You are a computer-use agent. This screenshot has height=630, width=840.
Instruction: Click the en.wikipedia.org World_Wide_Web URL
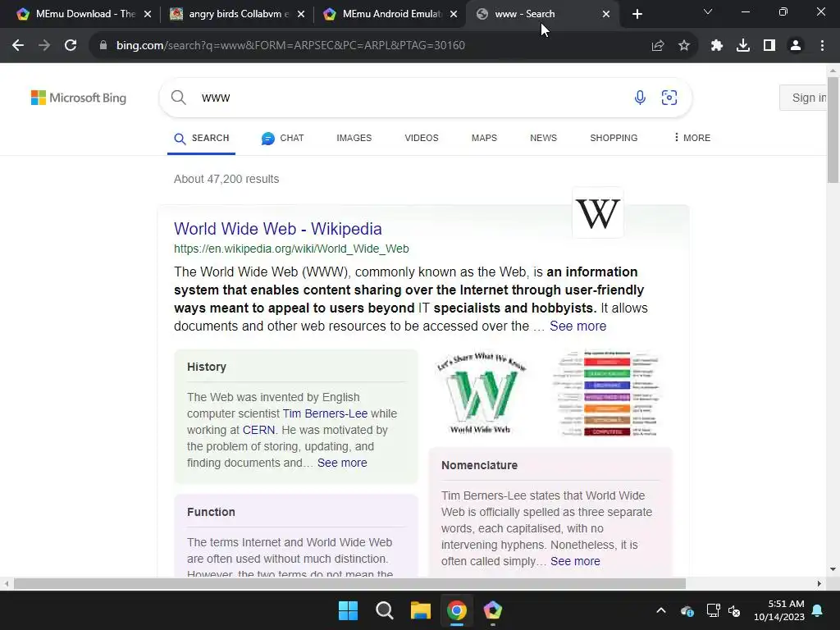click(291, 249)
